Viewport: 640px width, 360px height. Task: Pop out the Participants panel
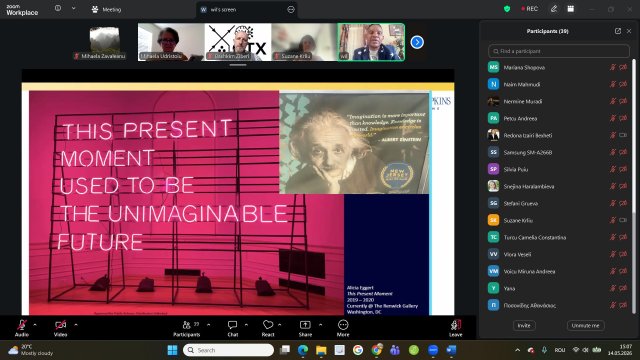[618, 31]
